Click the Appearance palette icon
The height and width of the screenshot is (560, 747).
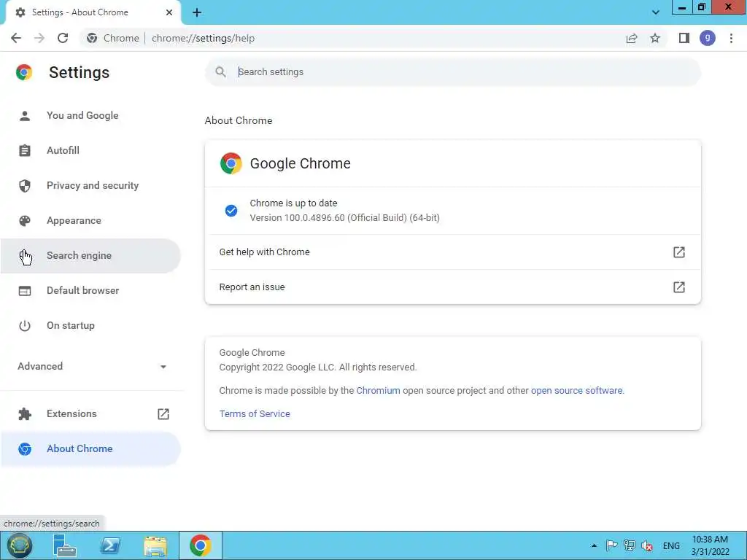[x=25, y=220]
